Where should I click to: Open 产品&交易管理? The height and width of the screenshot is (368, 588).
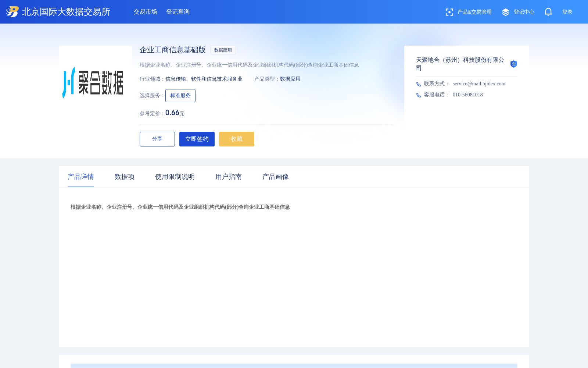474,12
